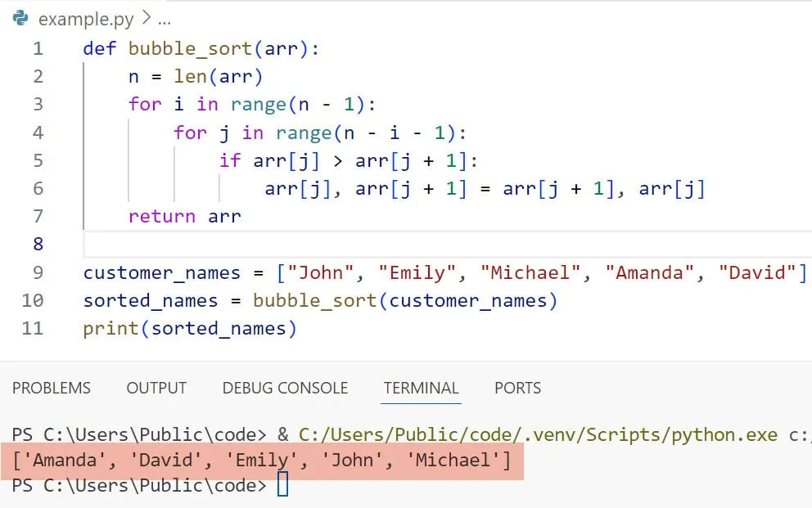812x508 pixels.
Task: Click line number 5 in the gutter
Action: 38,160
